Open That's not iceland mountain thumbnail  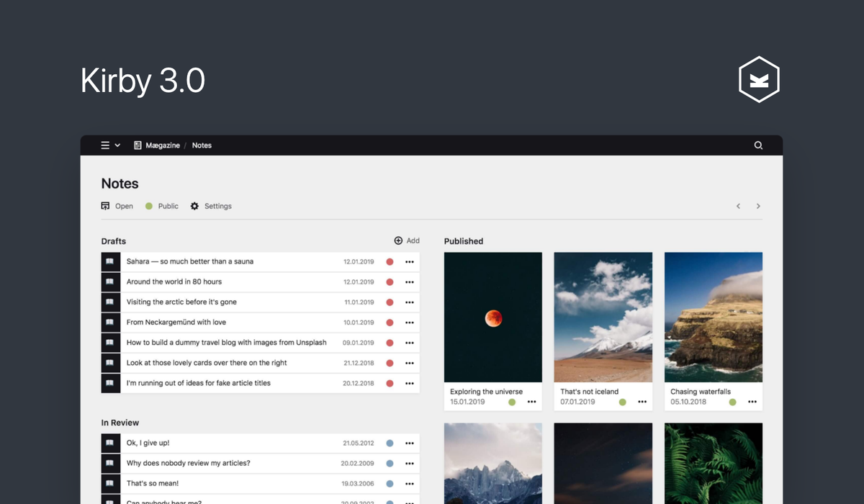coord(603,317)
